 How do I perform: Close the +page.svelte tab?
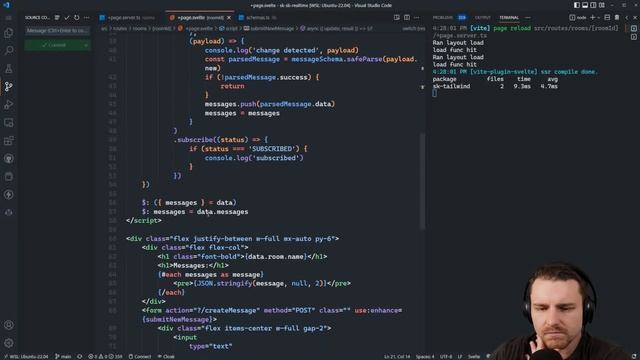(229, 18)
